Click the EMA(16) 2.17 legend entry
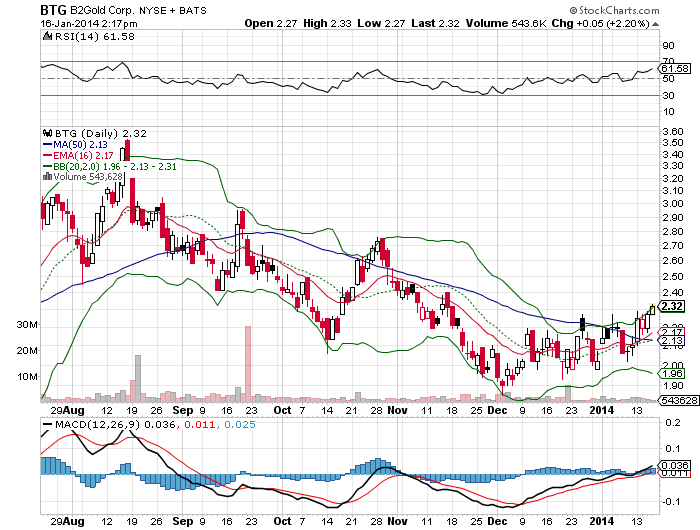This screenshot has width=700, height=530. tap(78, 156)
